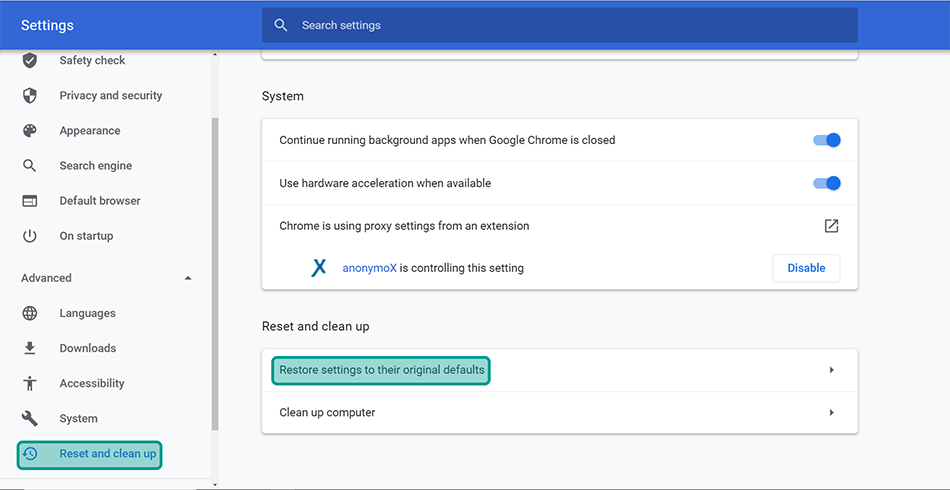Go to Search engine settings
Screen dimensions: 950x490
(96, 165)
